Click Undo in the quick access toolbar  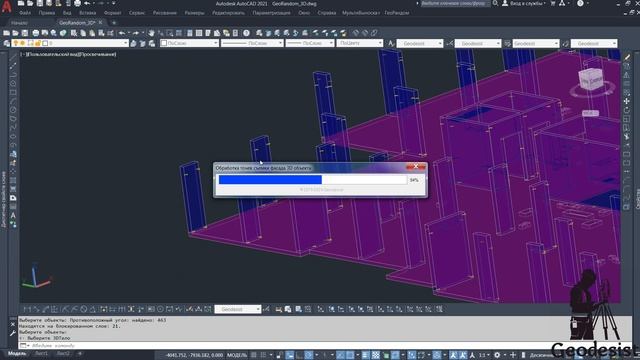tap(87, 3)
